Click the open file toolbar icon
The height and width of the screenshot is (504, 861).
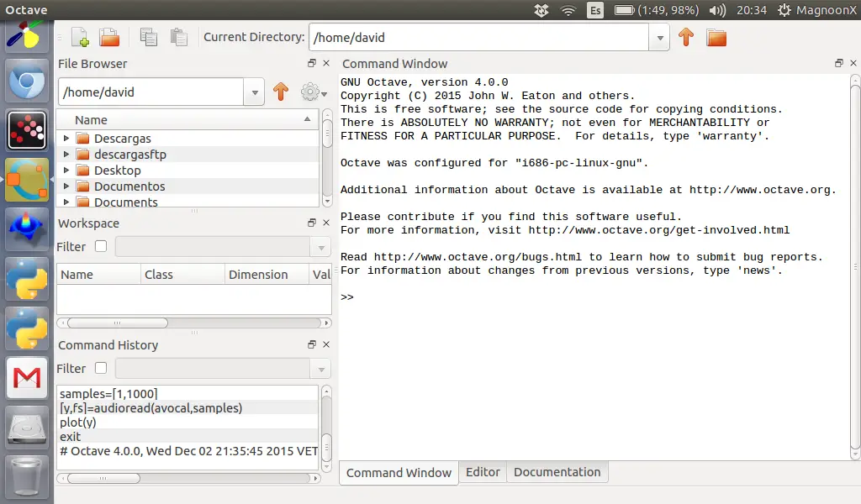109,37
